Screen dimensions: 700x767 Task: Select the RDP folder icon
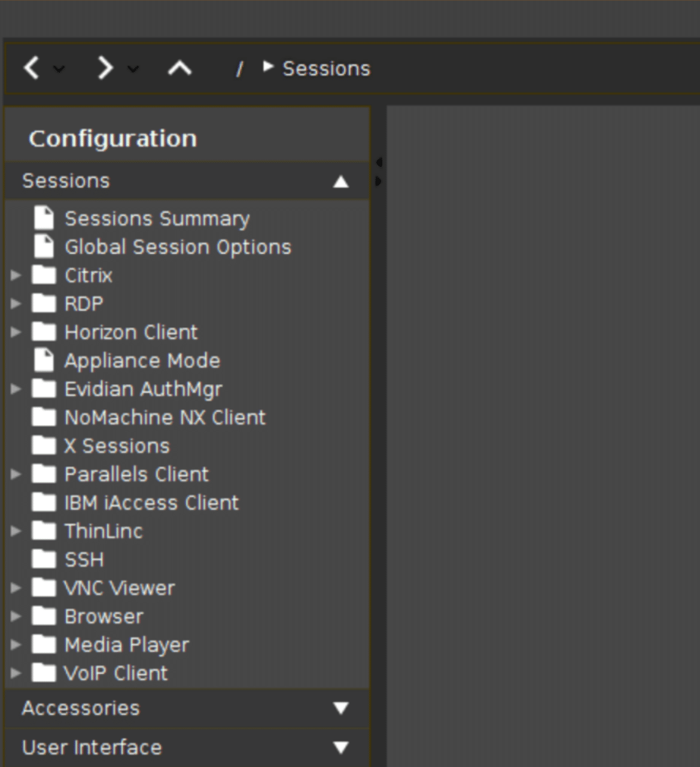(44, 303)
